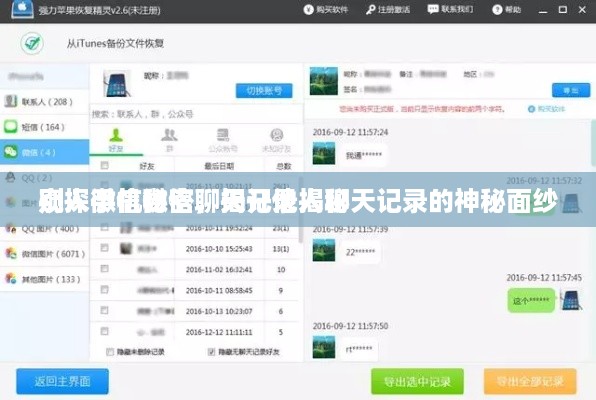This screenshot has width=596, height=400.
Task: Click timestamp 2016-09-12 11:57:24 in chat
Action: click(x=350, y=132)
